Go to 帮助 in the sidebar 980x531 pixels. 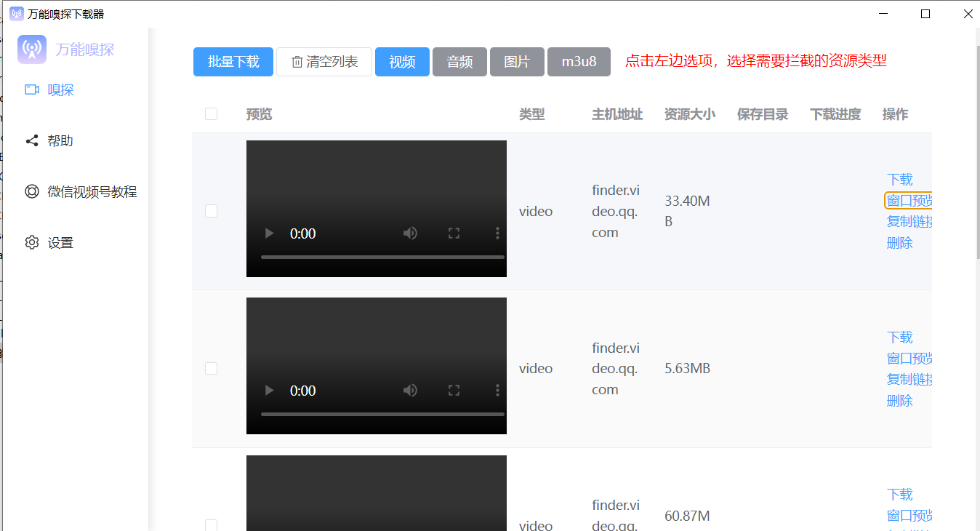pos(60,141)
